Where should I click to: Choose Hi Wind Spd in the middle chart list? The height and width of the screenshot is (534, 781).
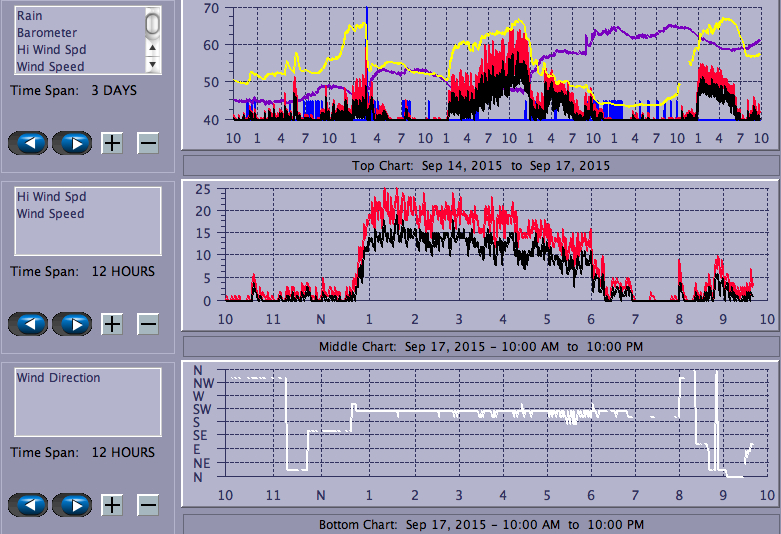[x=51, y=197]
